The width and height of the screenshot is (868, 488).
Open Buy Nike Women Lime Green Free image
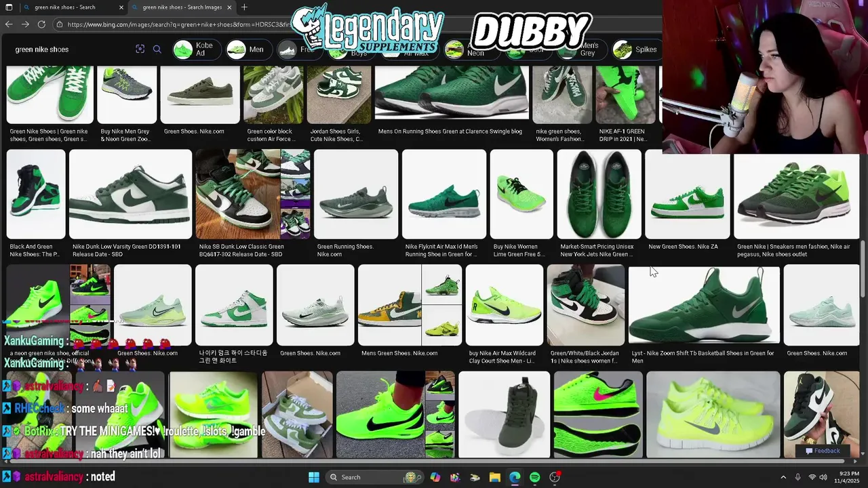[521, 194]
